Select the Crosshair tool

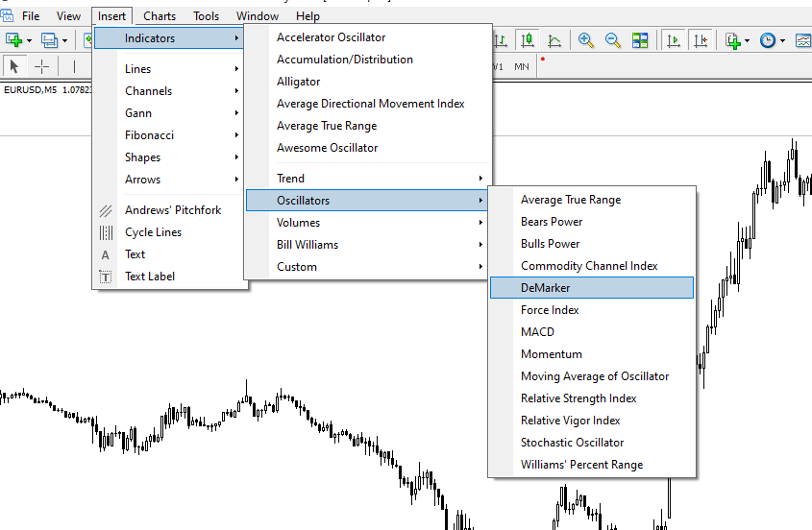(x=41, y=66)
